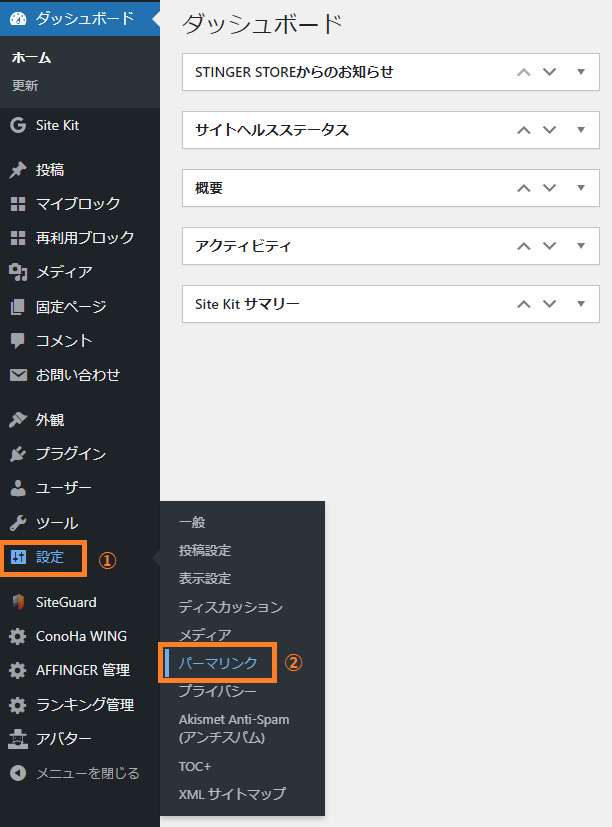612x827 pixels.
Task: Open the プラグイン menu label
Action: [71, 454]
